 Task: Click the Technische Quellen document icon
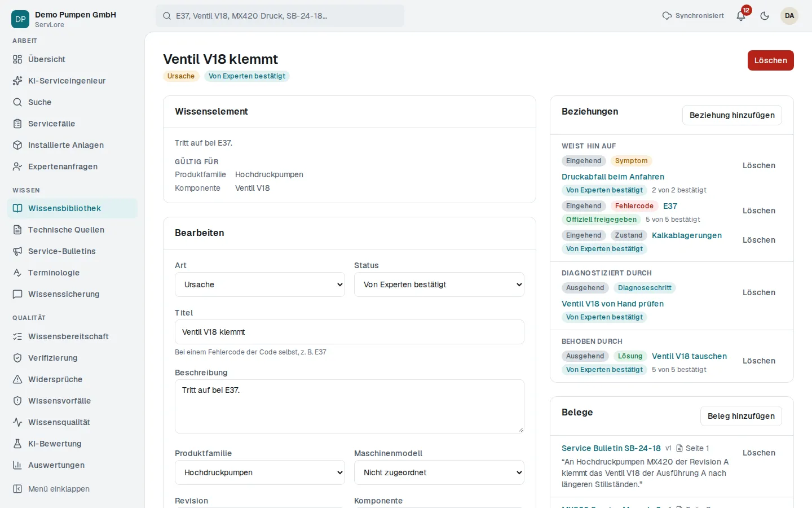pyautogui.click(x=17, y=230)
